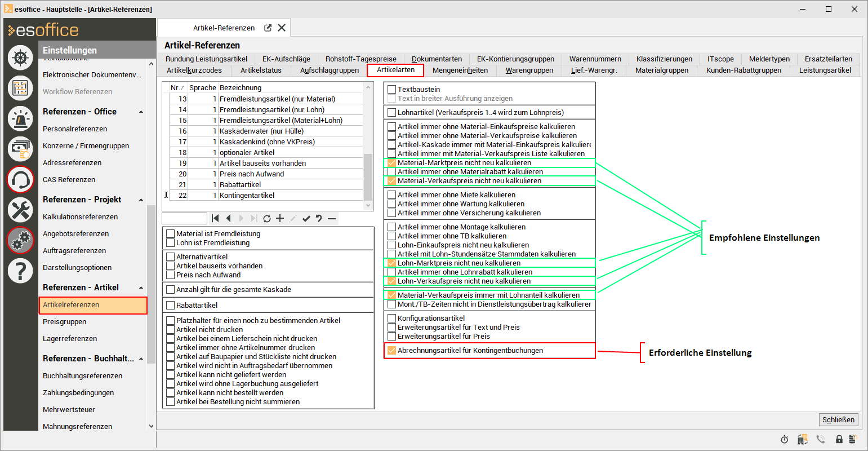This screenshot has width=868, height=451.
Task: Delete record with the minus icon
Action: (332, 218)
